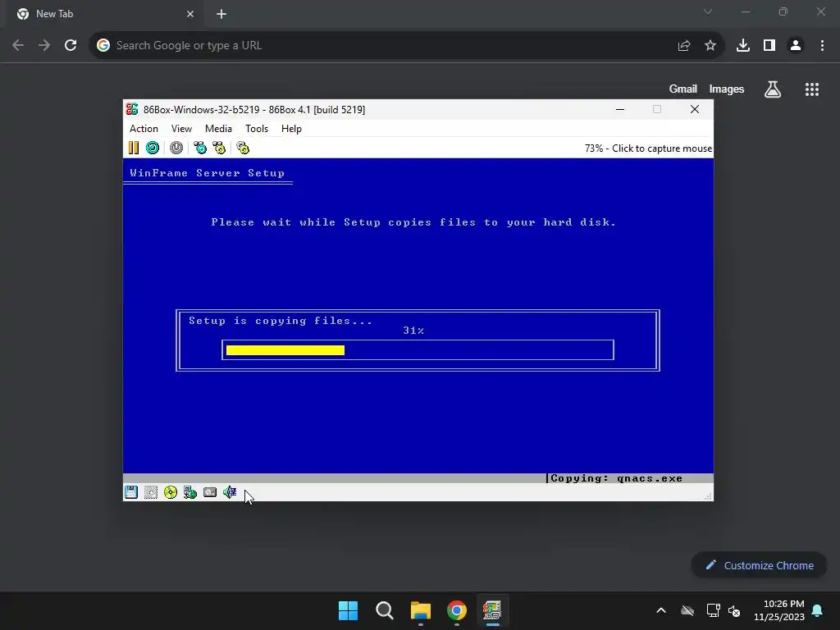This screenshot has height=630, width=840.
Task: Click the dimmed hard disk status icon
Action: pyautogui.click(x=151, y=492)
